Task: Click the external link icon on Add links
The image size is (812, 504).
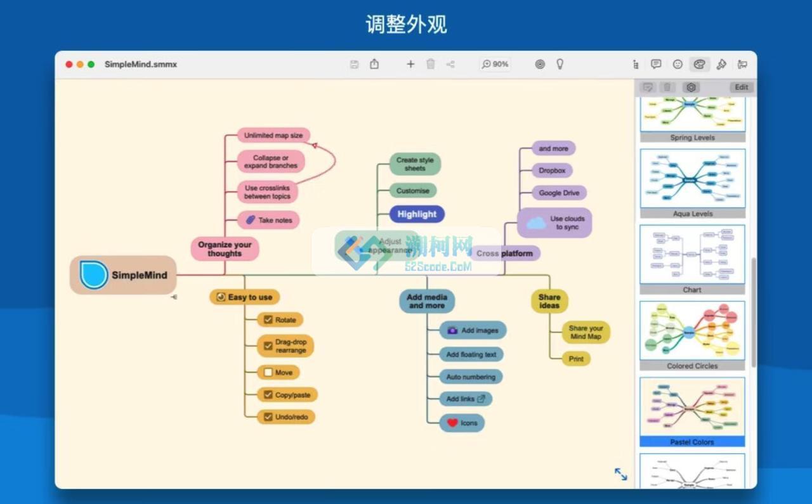Action: coord(481,399)
